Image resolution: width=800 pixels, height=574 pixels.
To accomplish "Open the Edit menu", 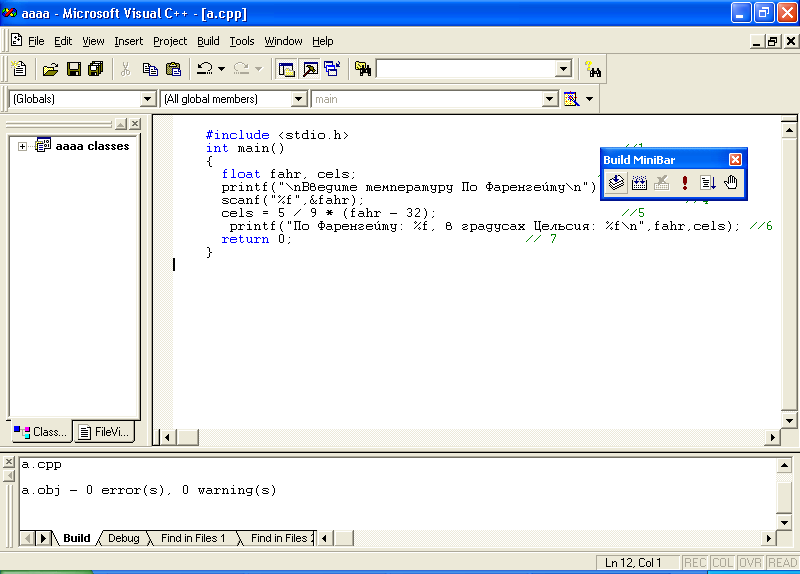I will click(63, 41).
